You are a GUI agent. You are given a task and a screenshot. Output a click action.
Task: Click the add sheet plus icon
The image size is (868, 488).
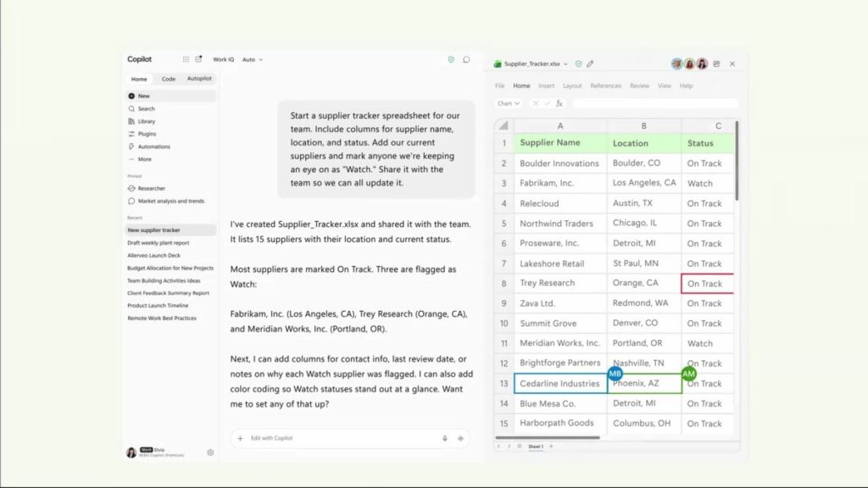point(551,446)
